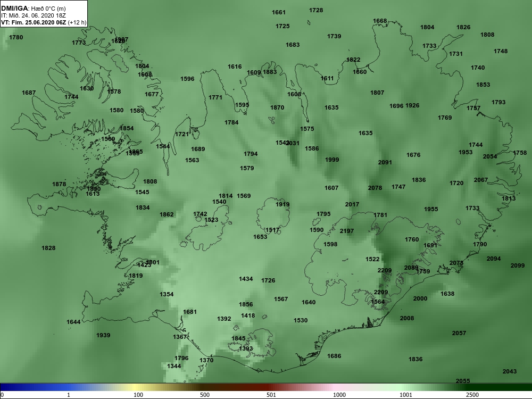Click the 1748 map value

point(501,51)
